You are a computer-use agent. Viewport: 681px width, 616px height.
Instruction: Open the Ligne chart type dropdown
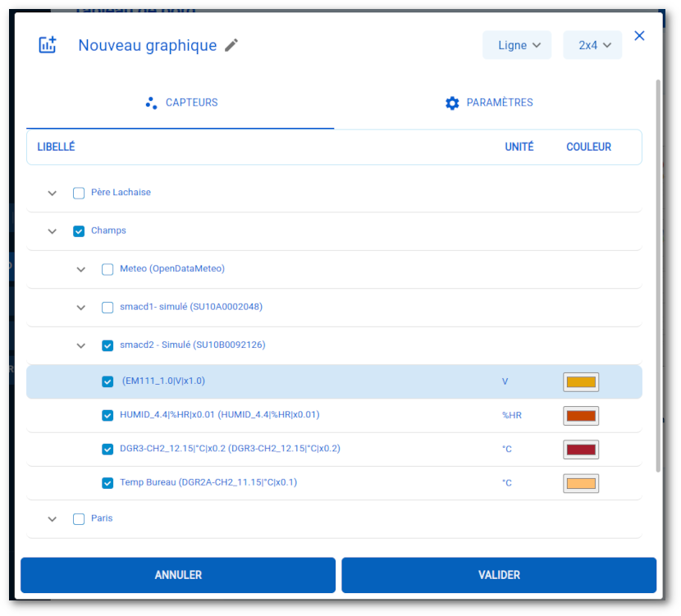[517, 45]
